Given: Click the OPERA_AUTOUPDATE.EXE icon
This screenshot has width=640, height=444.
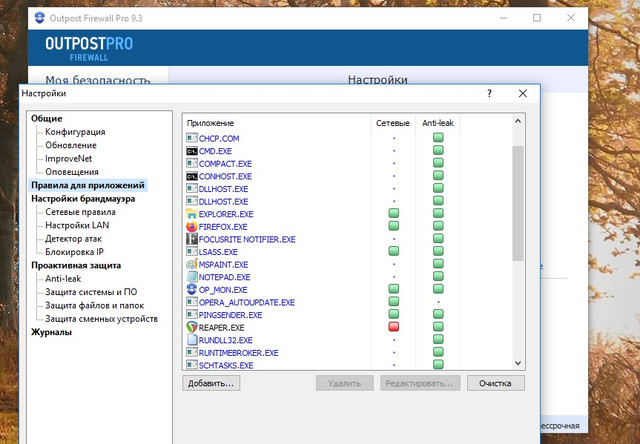Looking at the screenshot, I should click(192, 302).
